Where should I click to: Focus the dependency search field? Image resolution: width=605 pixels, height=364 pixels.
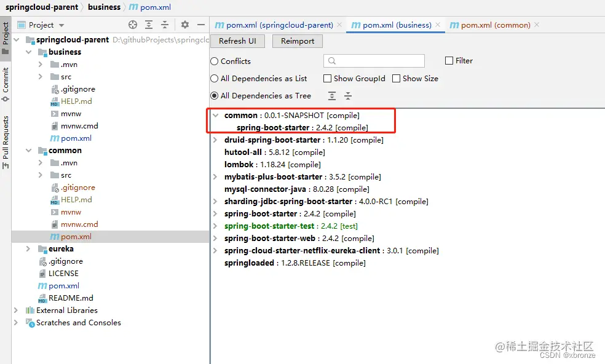point(374,61)
